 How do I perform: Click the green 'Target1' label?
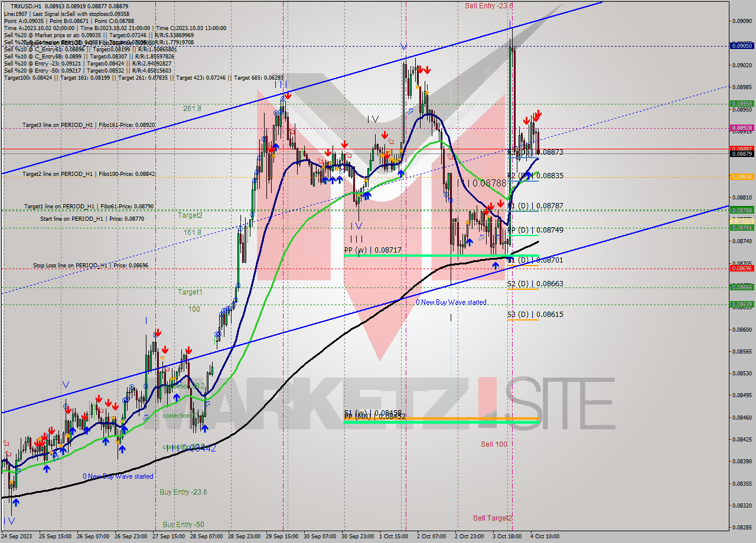coord(190,292)
